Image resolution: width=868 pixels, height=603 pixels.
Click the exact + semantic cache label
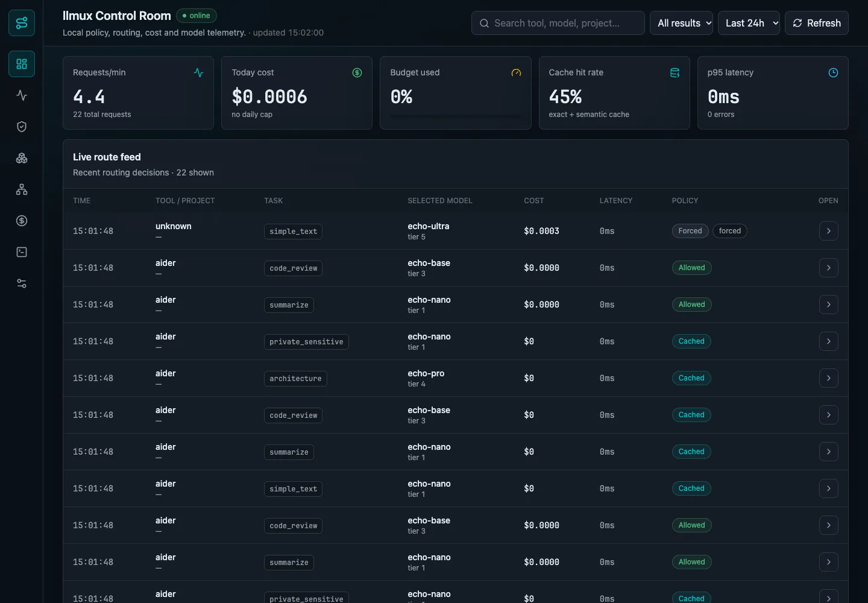pyautogui.click(x=589, y=115)
